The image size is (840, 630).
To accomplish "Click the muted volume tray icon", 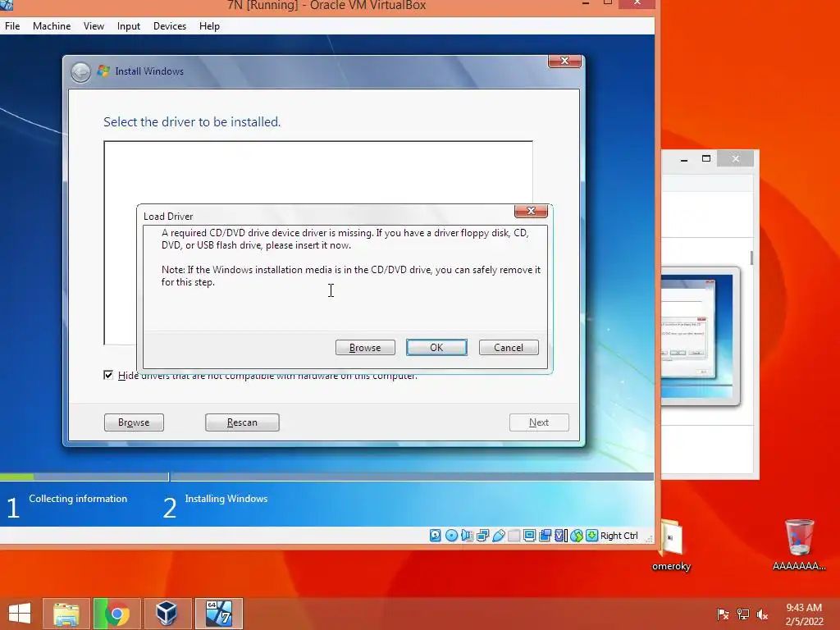I will (762, 614).
